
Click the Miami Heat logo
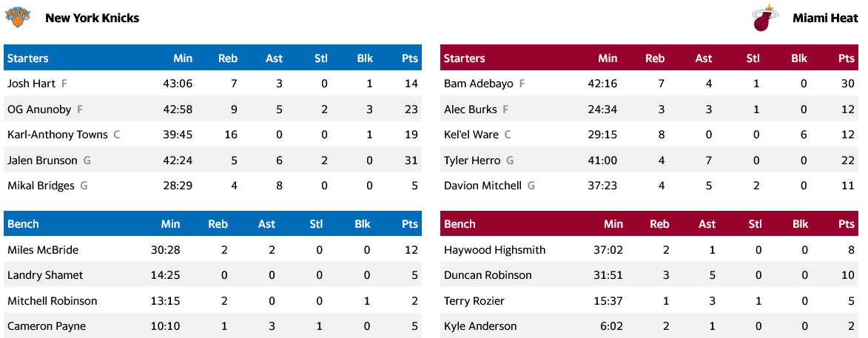[x=764, y=18]
